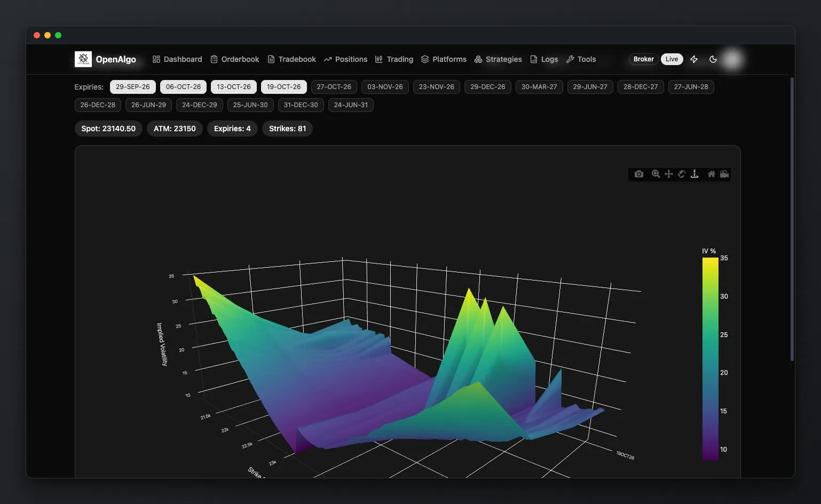Select the 25-JUN-30 expiry chip

click(x=250, y=105)
